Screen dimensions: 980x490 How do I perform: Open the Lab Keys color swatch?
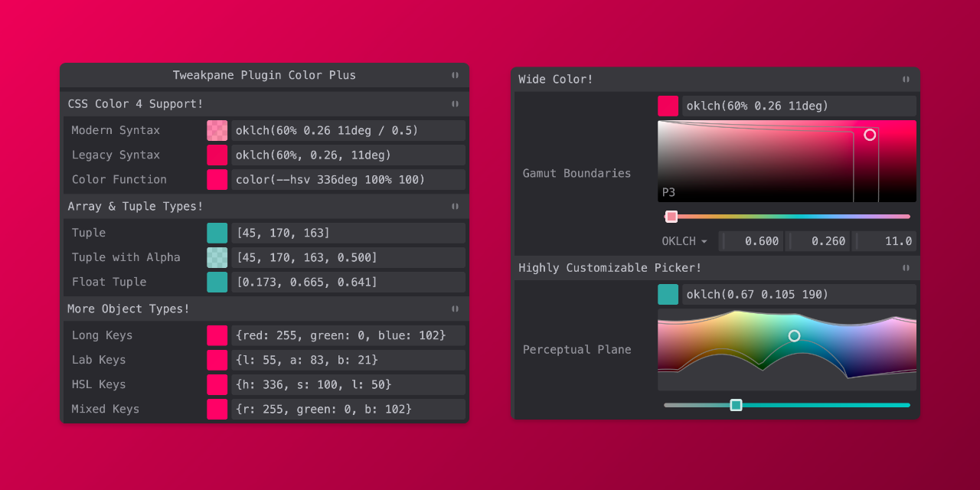[x=217, y=360]
